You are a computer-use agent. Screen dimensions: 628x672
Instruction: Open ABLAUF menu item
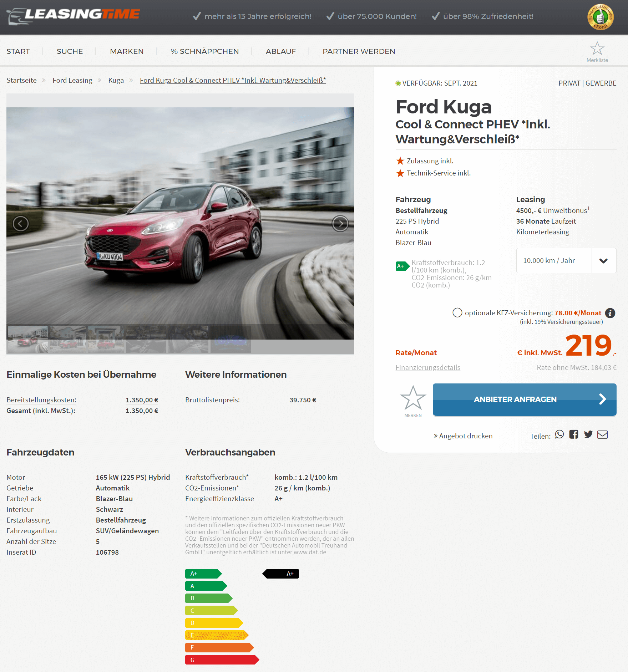[x=281, y=51]
